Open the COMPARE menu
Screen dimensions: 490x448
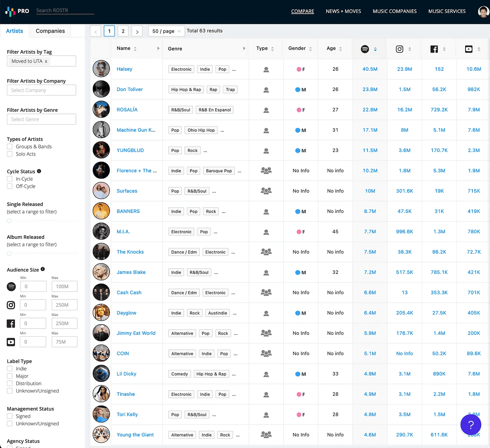pos(302,11)
